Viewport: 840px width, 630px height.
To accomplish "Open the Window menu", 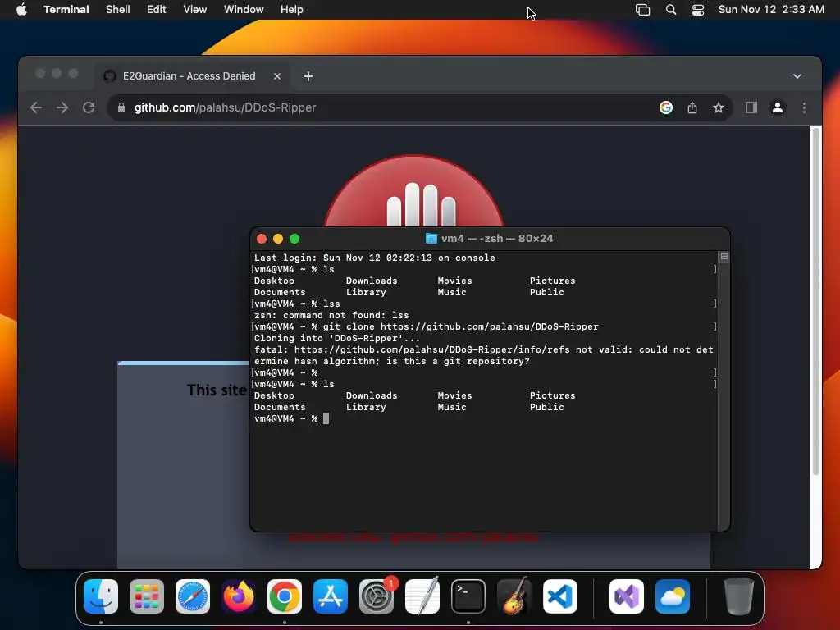I will (x=244, y=10).
